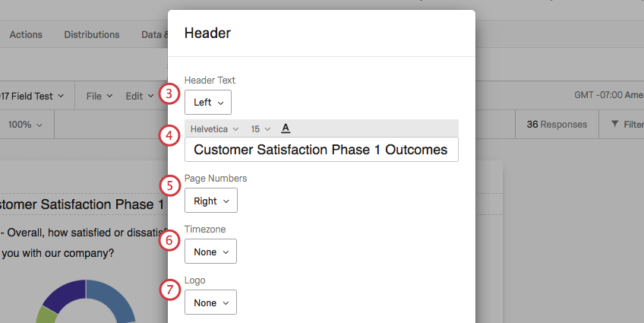Viewport: 644px width, 323px height.
Task: Click the 36 Responses button
Action: pos(557,125)
